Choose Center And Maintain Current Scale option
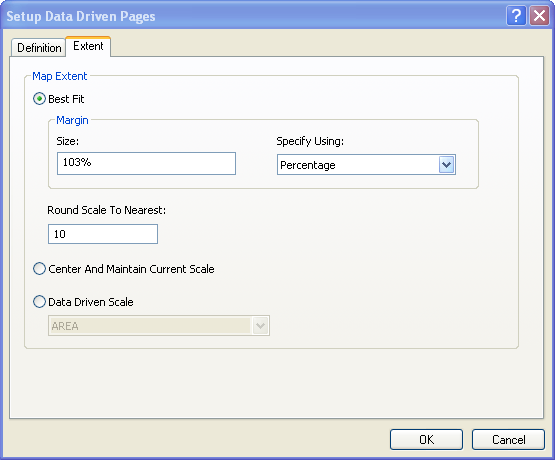This screenshot has width=555, height=460. (39, 269)
